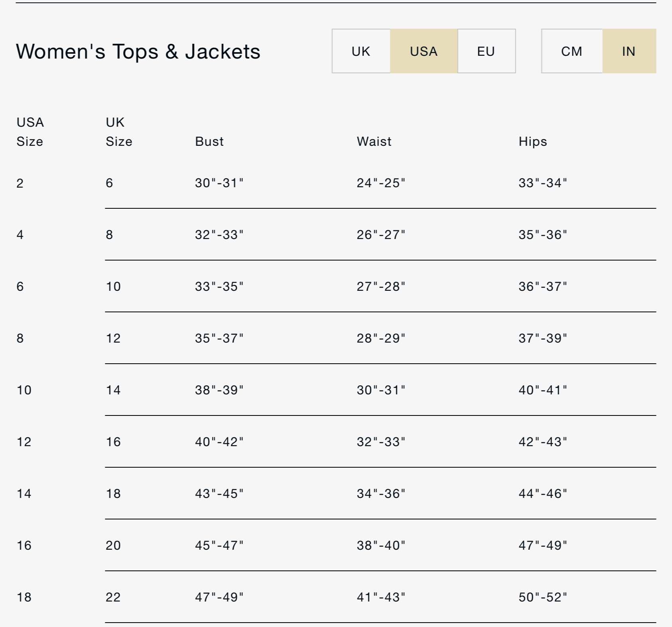Viewport: 672px width, 627px height.
Task: Click the USA Size column header
Action: click(30, 131)
